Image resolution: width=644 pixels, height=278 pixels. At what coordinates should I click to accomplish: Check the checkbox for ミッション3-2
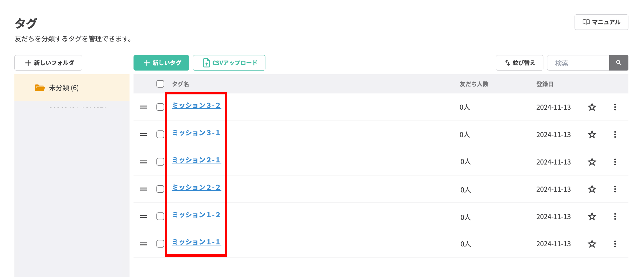[160, 107]
